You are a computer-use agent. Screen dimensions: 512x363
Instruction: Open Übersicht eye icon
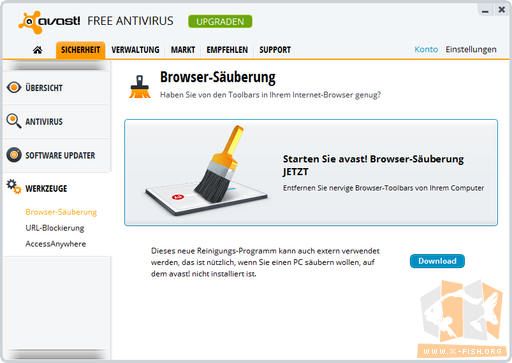[x=14, y=88]
